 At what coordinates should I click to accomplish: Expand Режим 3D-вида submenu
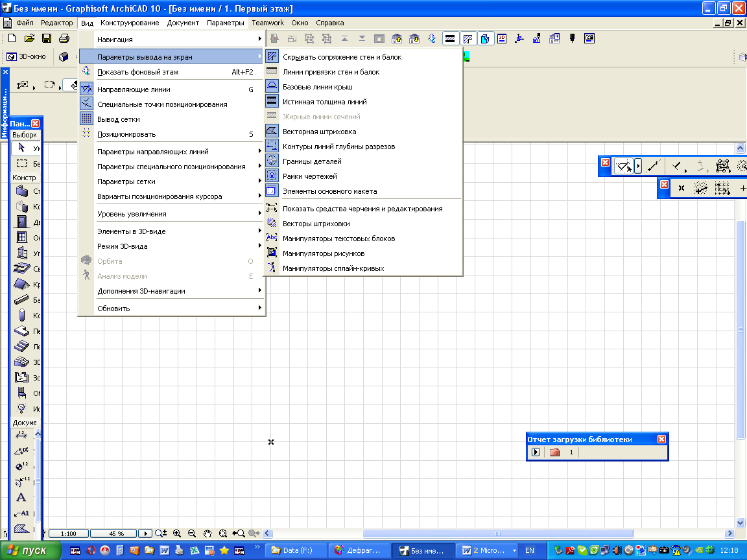tap(172, 246)
